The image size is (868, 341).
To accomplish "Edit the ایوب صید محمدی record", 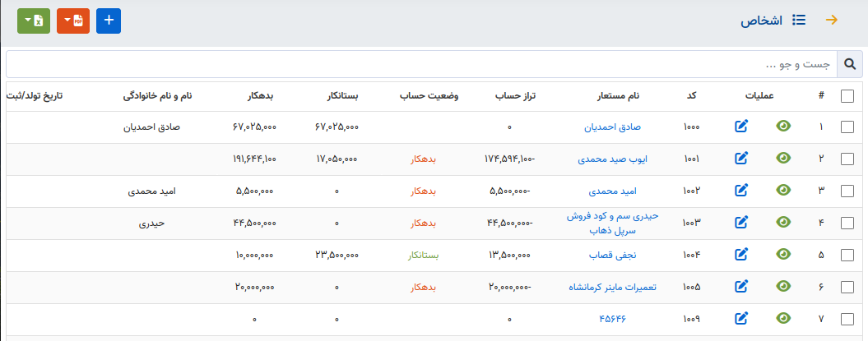I will (741, 159).
